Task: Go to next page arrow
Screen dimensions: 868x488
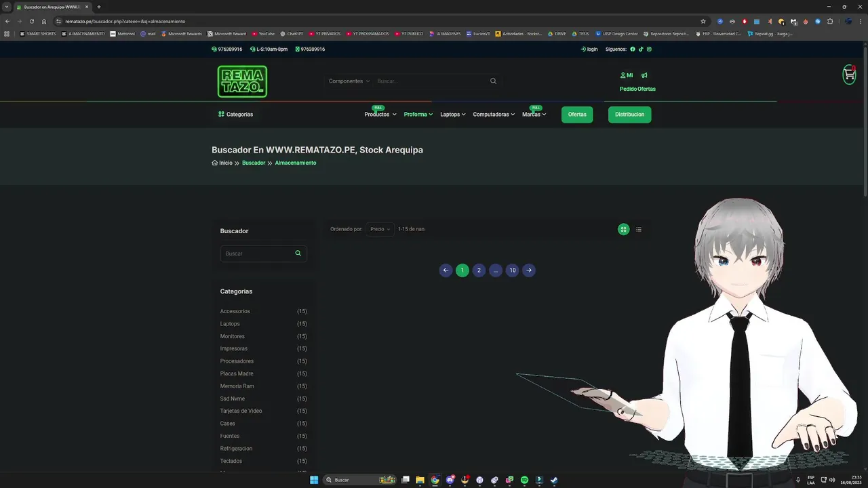Action: tap(529, 270)
